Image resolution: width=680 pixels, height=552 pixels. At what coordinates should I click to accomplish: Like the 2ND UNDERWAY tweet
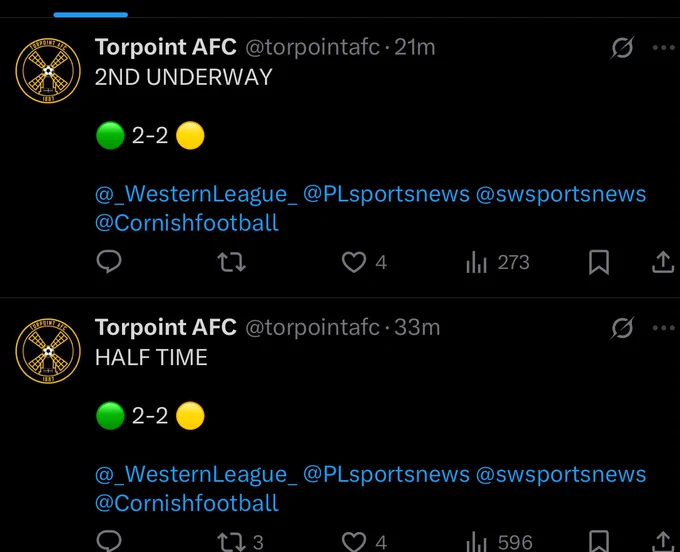(x=364, y=262)
